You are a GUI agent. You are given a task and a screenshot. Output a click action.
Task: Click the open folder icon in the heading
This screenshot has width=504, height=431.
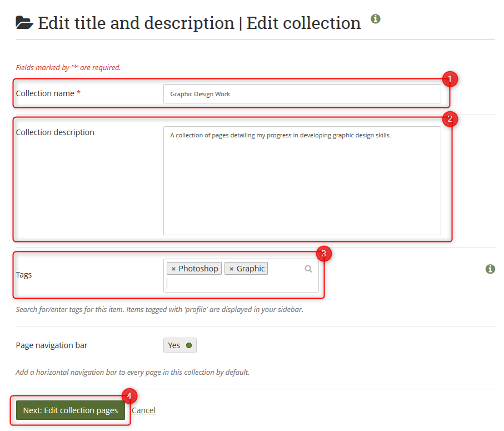(x=24, y=23)
